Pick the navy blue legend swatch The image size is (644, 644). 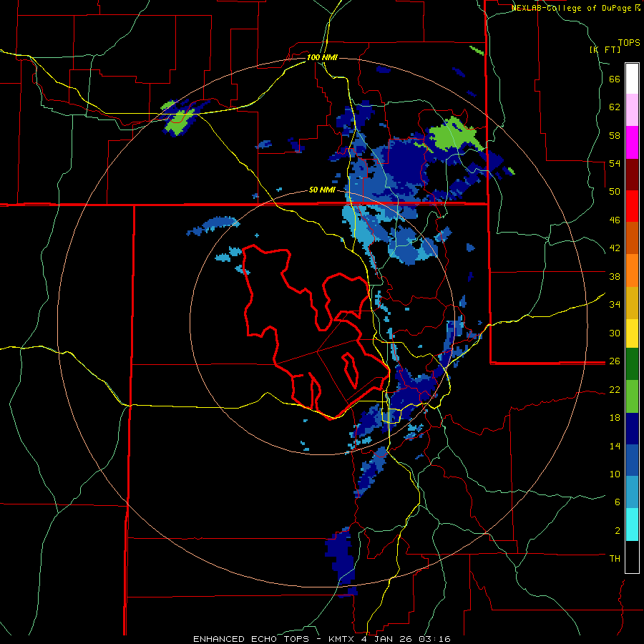[632, 429]
